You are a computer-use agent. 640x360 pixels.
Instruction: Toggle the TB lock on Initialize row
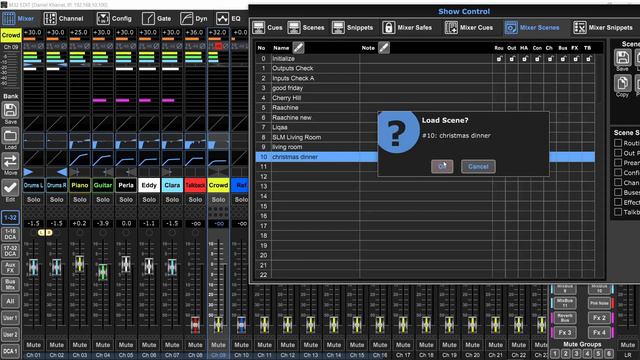click(x=588, y=59)
